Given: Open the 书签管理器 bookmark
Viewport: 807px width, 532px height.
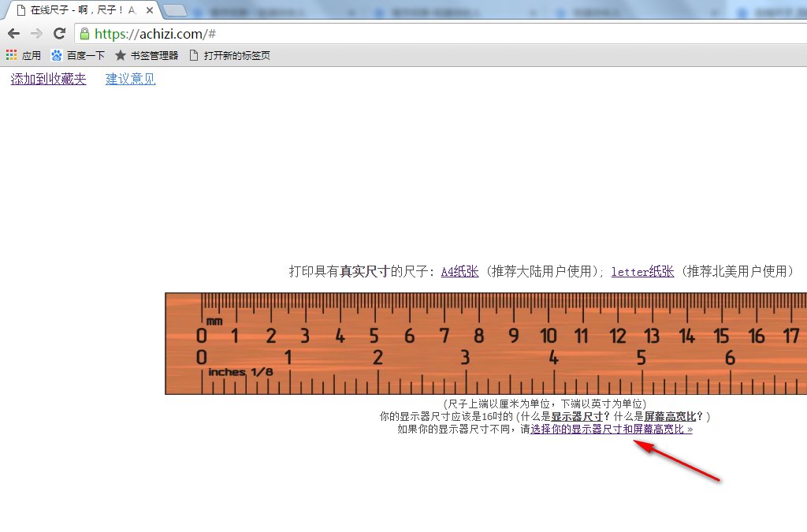Looking at the screenshot, I should coord(147,56).
